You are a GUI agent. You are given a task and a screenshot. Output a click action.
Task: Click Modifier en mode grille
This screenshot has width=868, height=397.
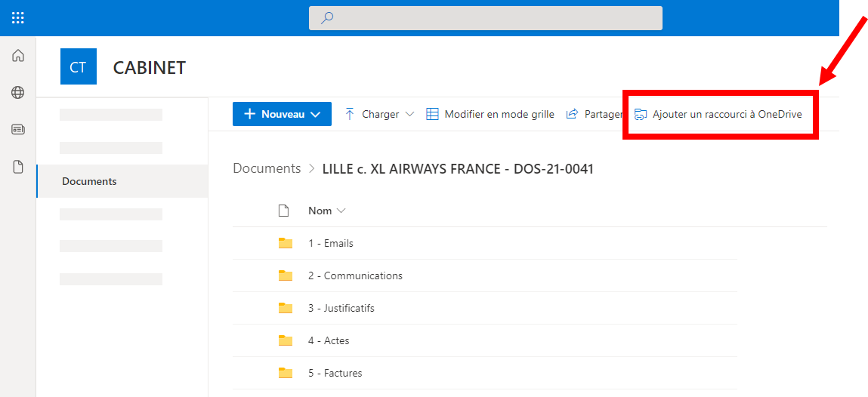pos(490,115)
